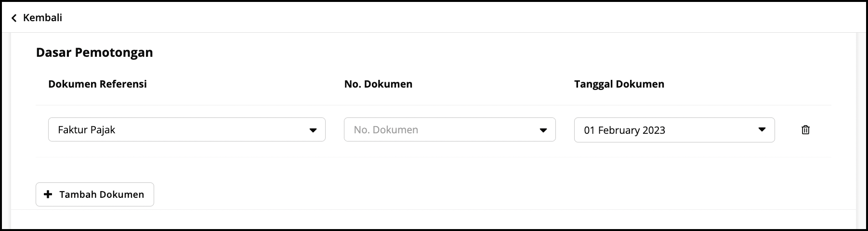Go back using the Kembali link
The height and width of the screenshot is (231, 868).
click(x=42, y=18)
